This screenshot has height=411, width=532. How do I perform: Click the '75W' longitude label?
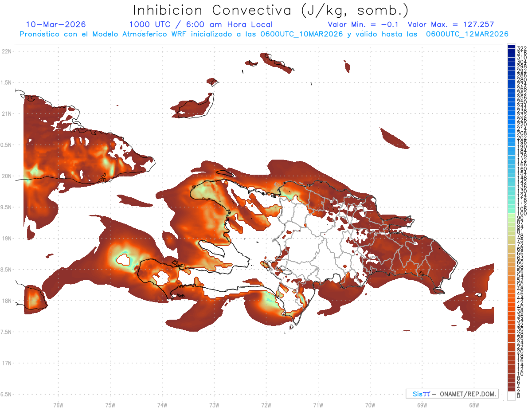pyautogui.click(x=110, y=404)
